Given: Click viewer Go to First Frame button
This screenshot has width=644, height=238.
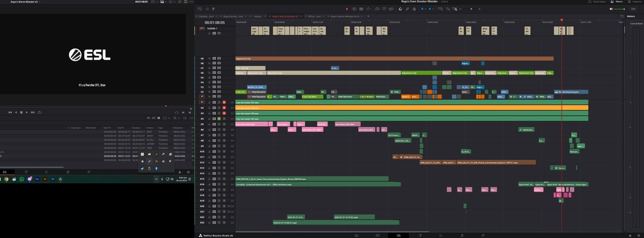Looking at the screenshot, I should [10, 112].
